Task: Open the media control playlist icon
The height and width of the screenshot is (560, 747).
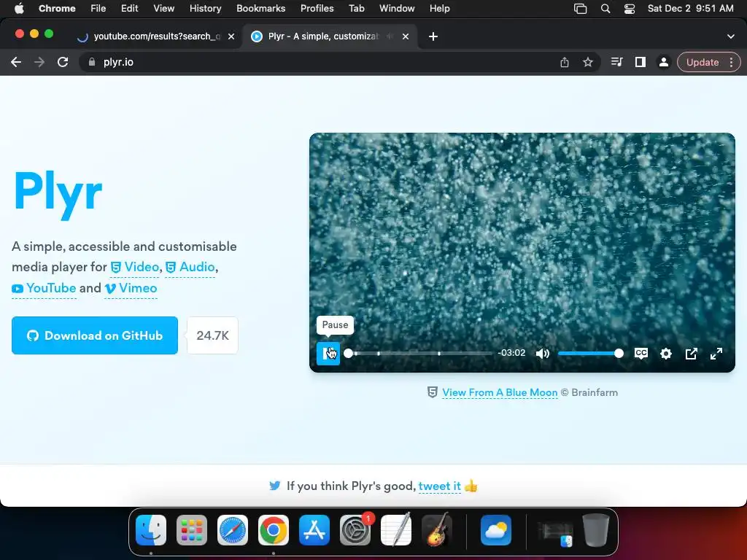Action: tap(617, 63)
